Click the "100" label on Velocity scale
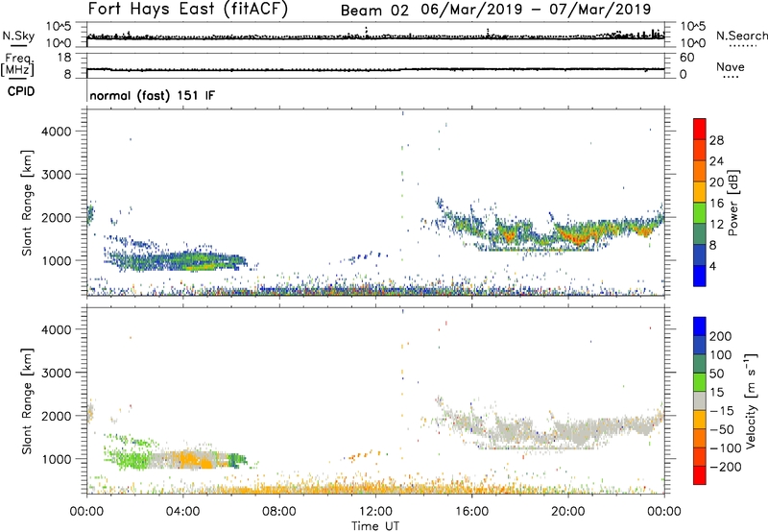This screenshot has width=768, height=532. click(721, 355)
